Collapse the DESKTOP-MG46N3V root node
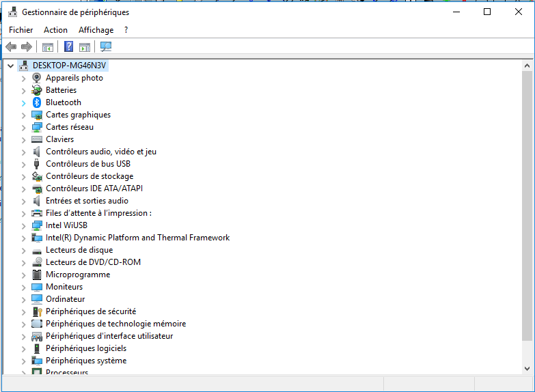This screenshot has height=392, width=535. tap(10, 66)
